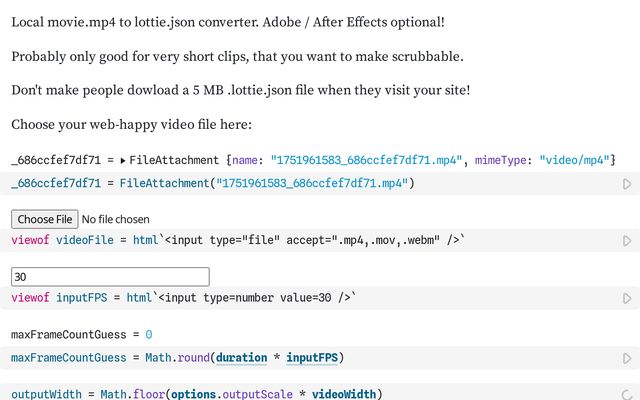Click the 'Don't make people dowload' paragraph

click(x=240, y=90)
